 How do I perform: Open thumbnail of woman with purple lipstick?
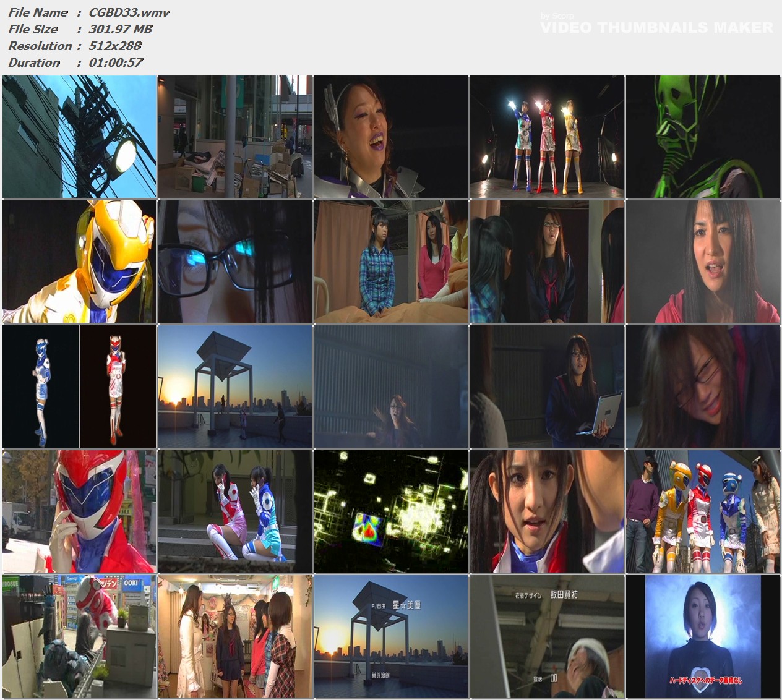point(391,137)
